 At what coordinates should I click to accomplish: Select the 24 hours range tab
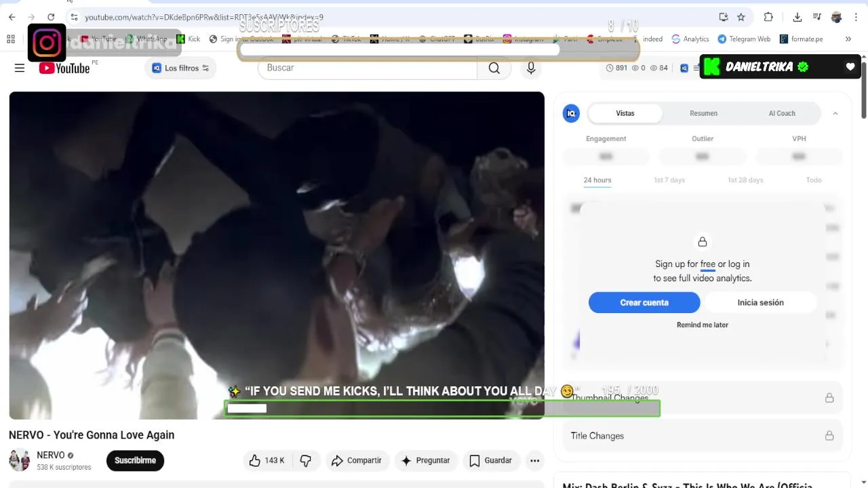pyautogui.click(x=597, y=180)
